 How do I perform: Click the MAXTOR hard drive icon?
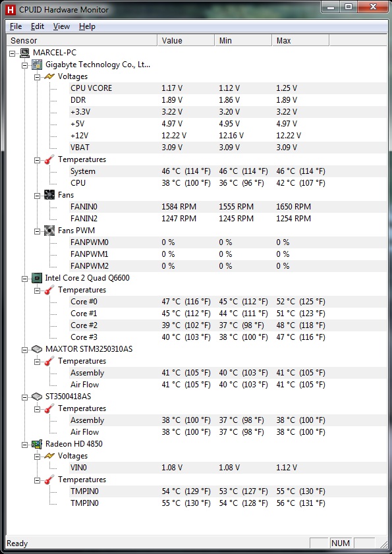point(37,349)
